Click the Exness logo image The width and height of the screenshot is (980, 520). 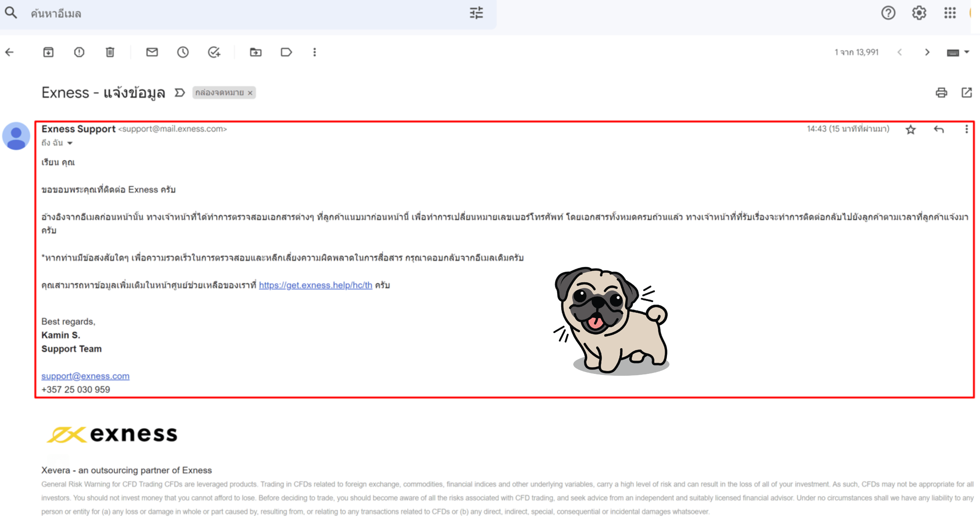[112, 434]
